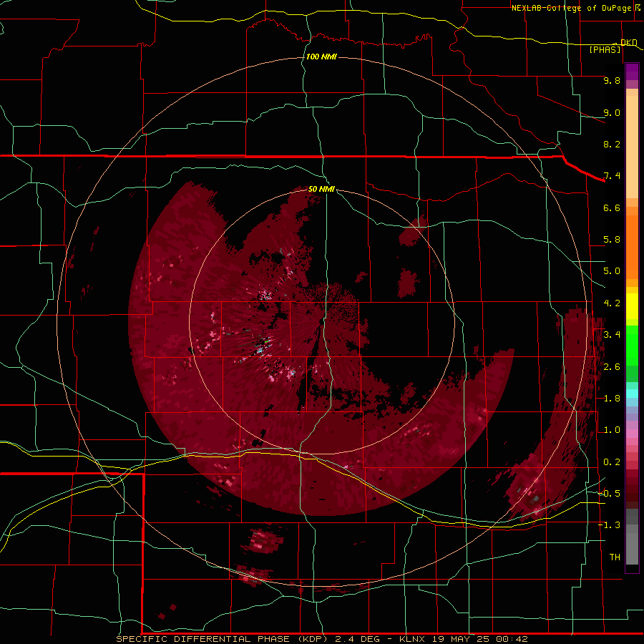Select the 9.8 value on the color scale

click(x=612, y=80)
